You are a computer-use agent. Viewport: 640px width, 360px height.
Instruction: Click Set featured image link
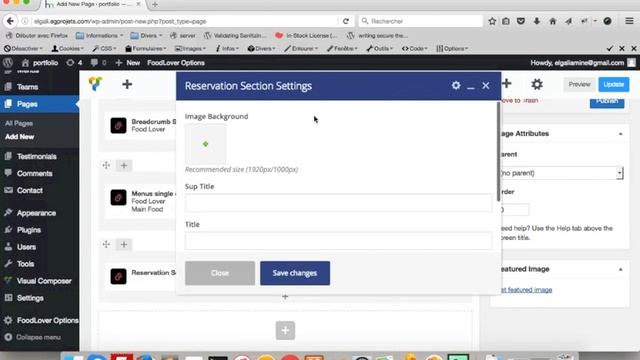coord(526,290)
